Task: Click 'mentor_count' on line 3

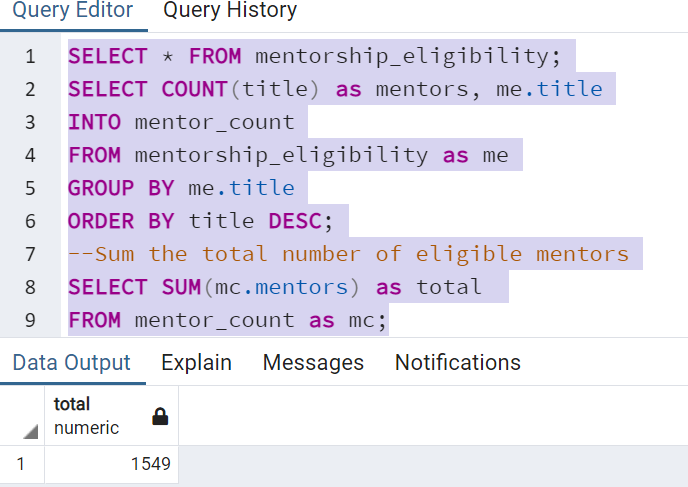Action: coord(215,122)
